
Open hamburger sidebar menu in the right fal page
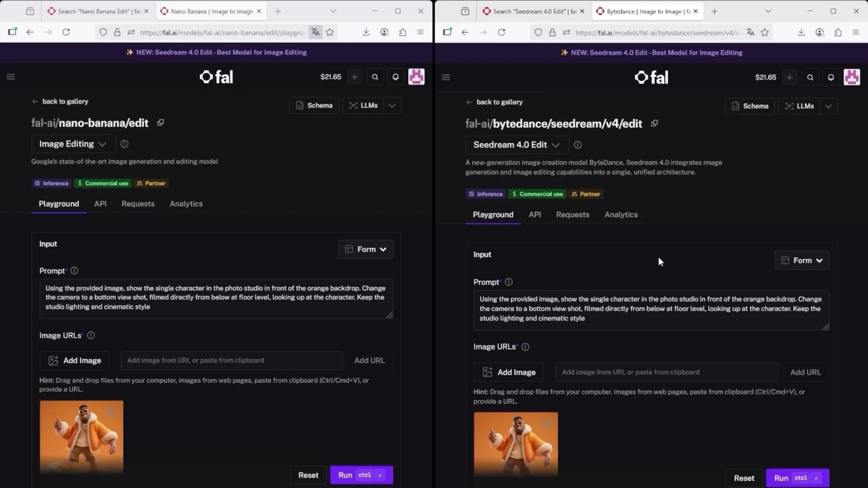click(x=445, y=78)
